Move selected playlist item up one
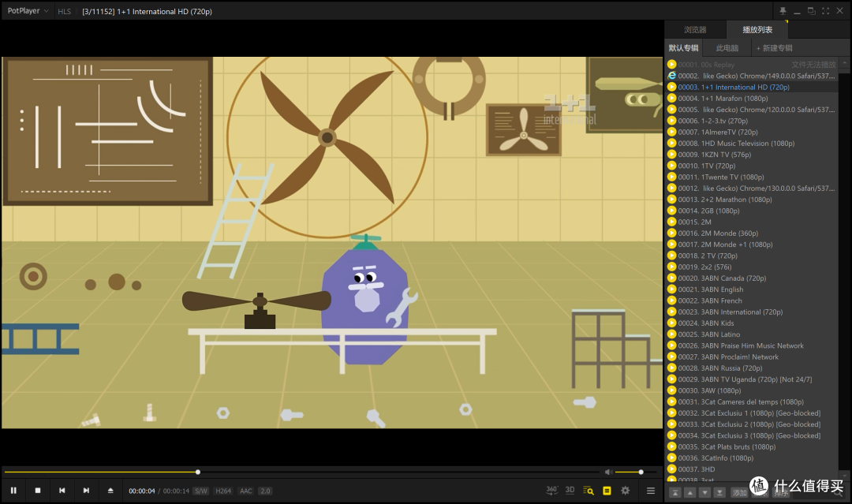 (x=689, y=493)
